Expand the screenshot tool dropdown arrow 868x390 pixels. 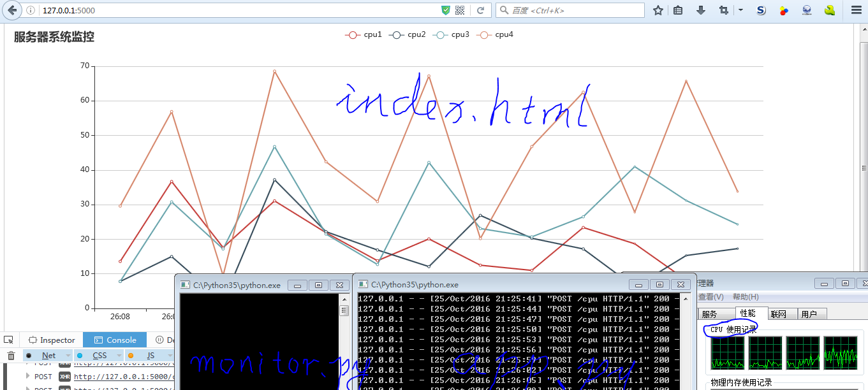coord(740,10)
